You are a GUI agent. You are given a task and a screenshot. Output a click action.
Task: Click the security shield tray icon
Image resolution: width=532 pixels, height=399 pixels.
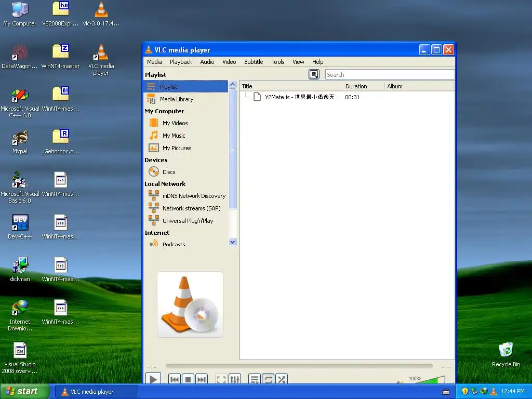coord(465,392)
